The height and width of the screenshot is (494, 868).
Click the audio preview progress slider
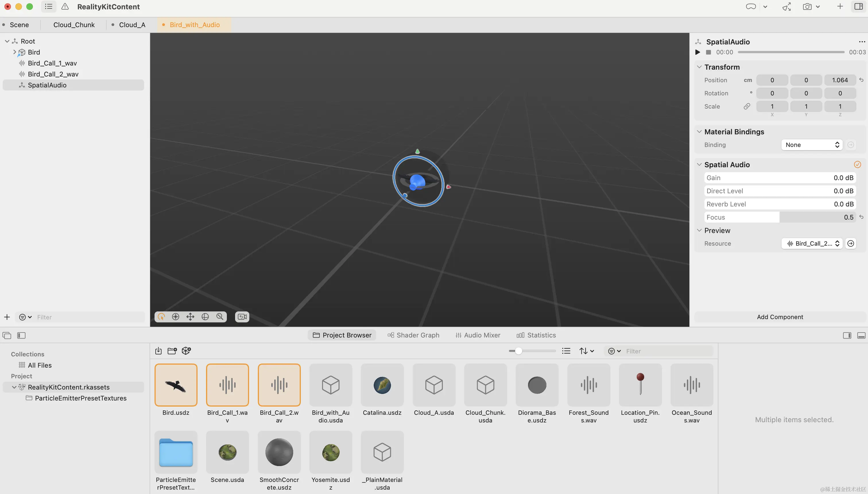pyautogui.click(x=791, y=52)
